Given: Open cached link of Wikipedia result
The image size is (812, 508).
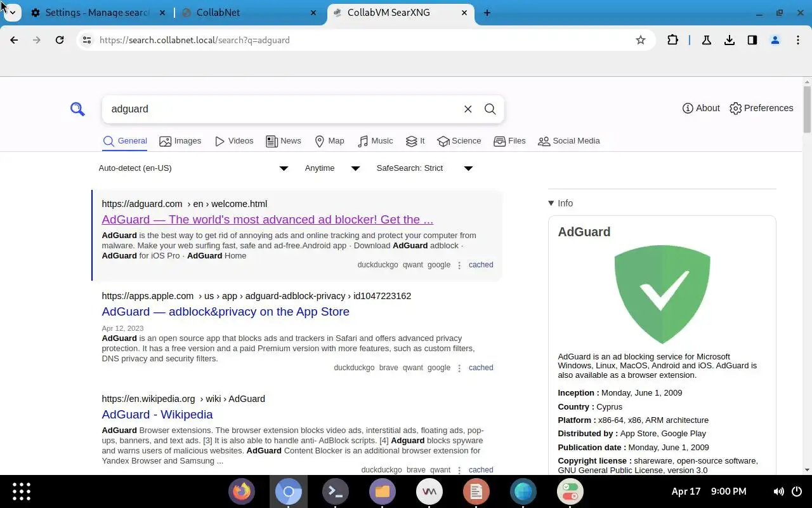Looking at the screenshot, I should pyautogui.click(x=481, y=470).
